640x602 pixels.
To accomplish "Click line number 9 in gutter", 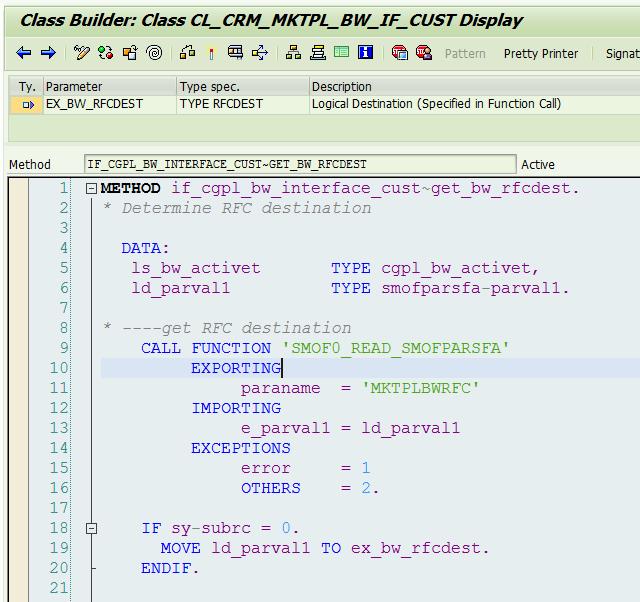I will click(64, 348).
